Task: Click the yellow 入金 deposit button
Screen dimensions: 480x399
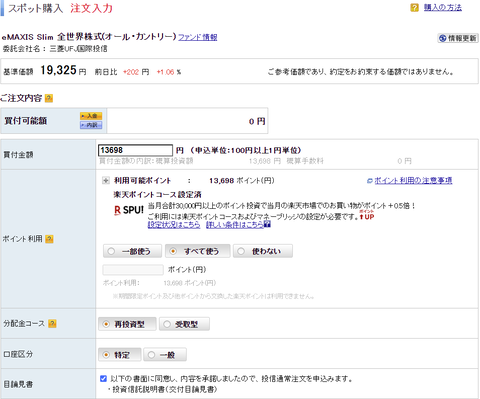Action: (x=91, y=116)
